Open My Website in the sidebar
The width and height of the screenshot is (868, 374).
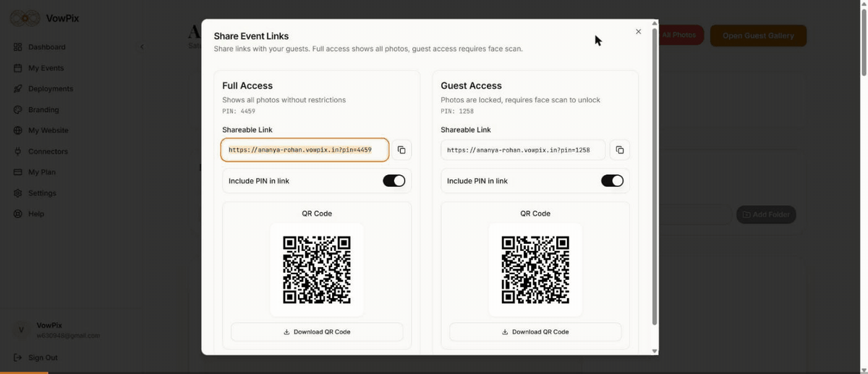(48, 131)
